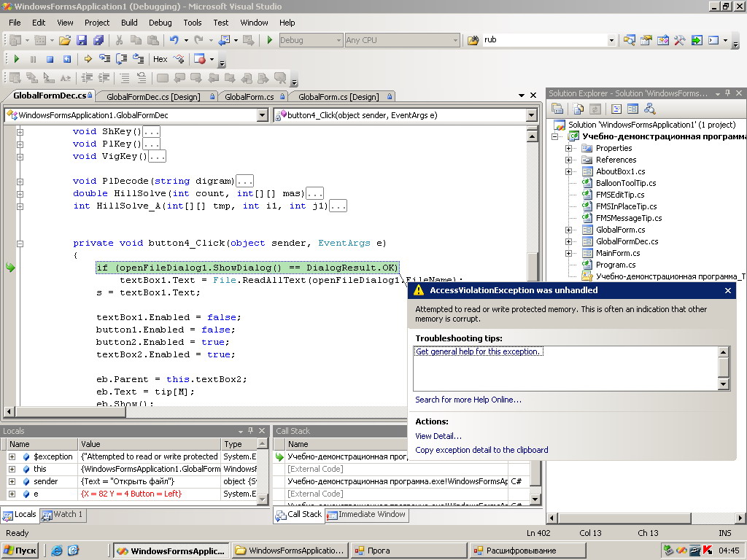Toggle auto-hide pin on Solution Explorer
747x560 pixels.
tap(727, 93)
